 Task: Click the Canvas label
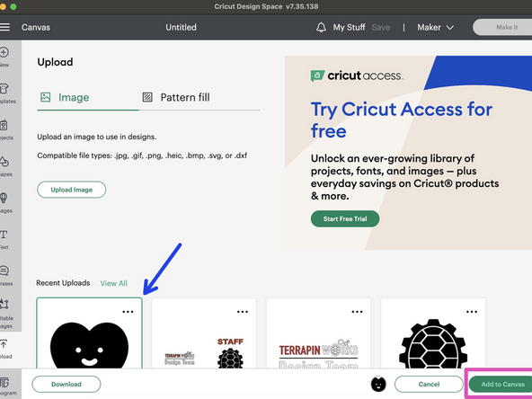(x=36, y=27)
